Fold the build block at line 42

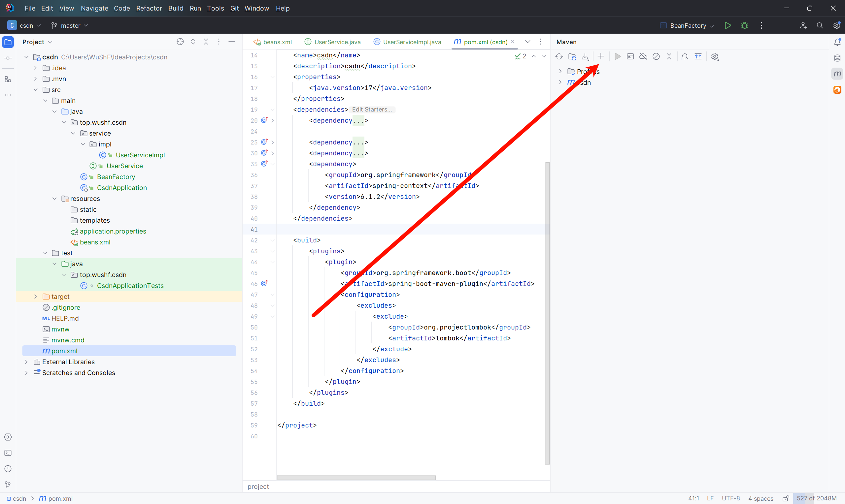point(273,240)
